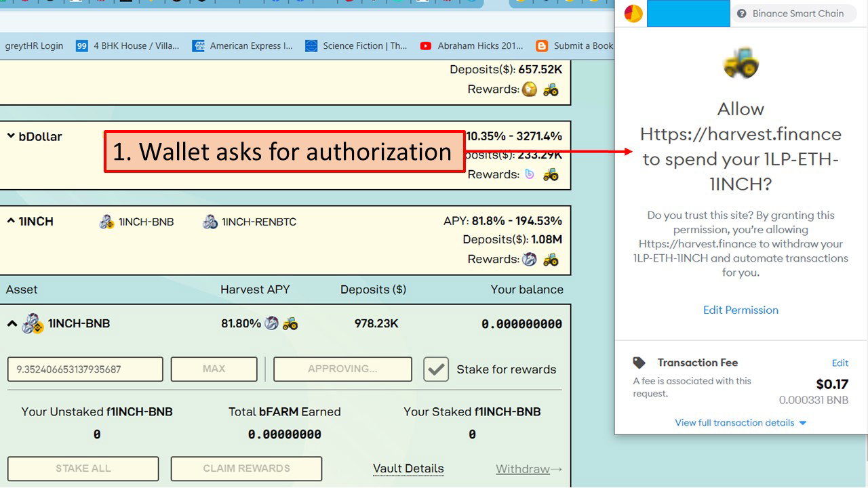The height and width of the screenshot is (488, 868).
Task: Open the Binance Smart Chain network dropdown
Action: [793, 14]
